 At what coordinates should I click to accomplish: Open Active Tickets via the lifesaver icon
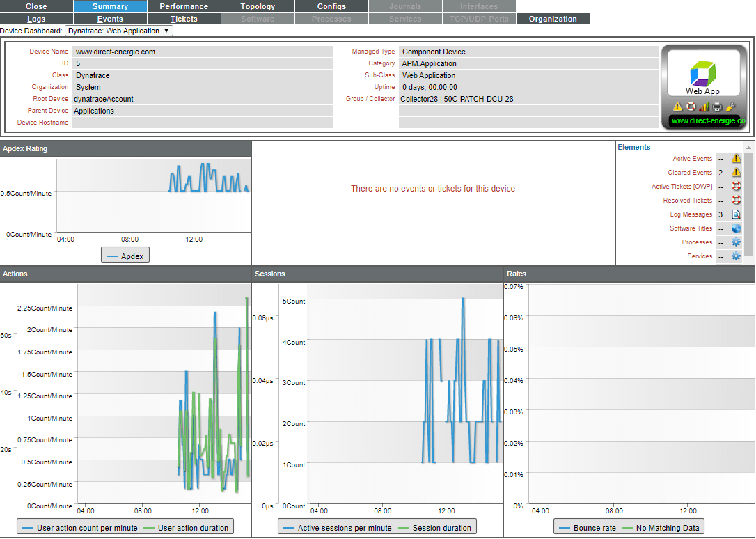pos(736,186)
